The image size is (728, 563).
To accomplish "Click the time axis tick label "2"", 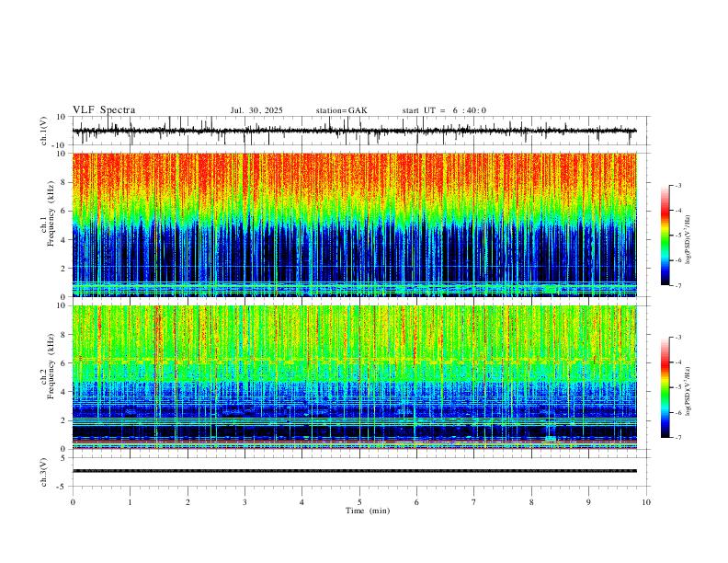I will tap(188, 502).
